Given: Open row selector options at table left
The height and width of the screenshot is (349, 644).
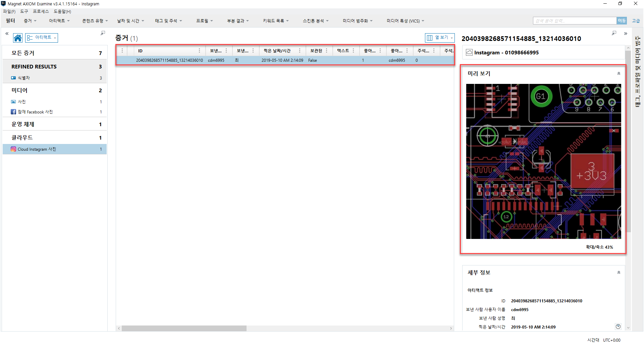Looking at the screenshot, I should (x=122, y=51).
